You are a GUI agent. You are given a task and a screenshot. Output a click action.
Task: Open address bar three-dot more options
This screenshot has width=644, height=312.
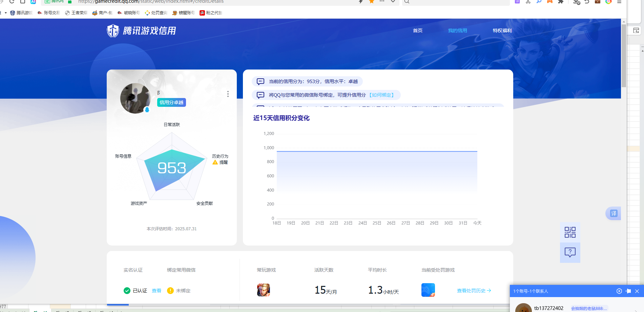pyautogui.click(x=382, y=2)
